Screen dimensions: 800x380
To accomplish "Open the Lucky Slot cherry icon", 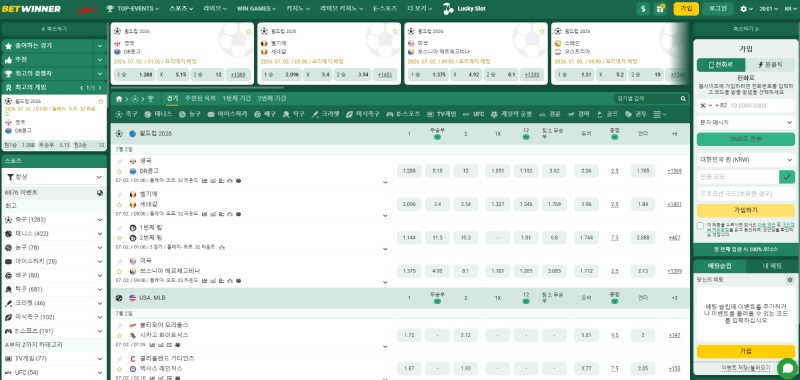I will click(448, 9).
